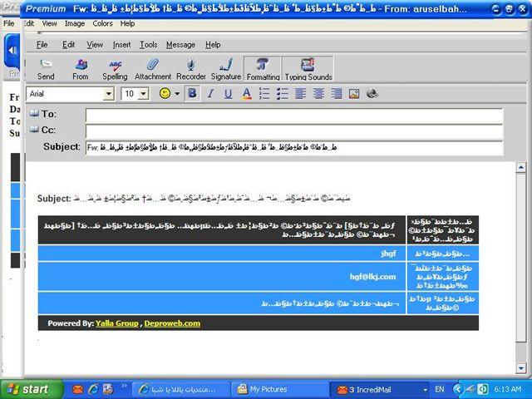532x399 pixels.
Task: Click inside the To address field
Action: 293,114
